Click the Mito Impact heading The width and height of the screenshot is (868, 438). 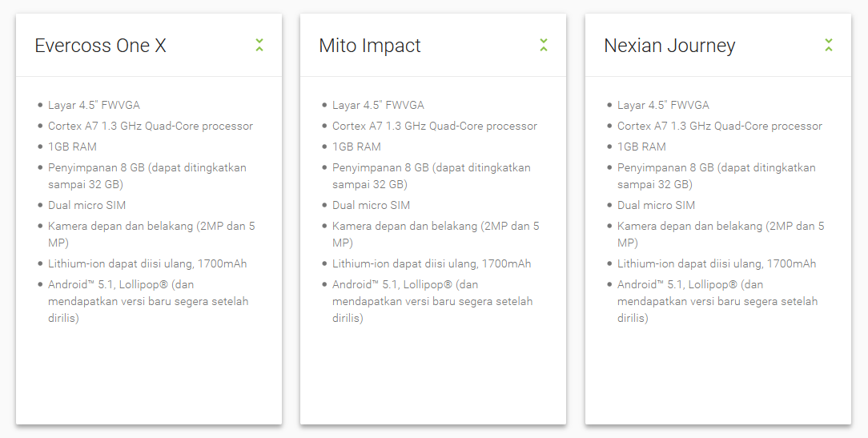(x=370, y=46)
